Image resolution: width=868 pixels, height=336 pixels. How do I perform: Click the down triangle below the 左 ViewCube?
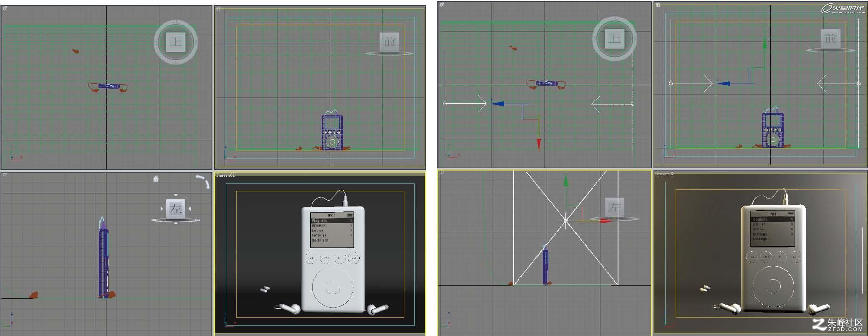pyautogui.click(x=176, y=223)
